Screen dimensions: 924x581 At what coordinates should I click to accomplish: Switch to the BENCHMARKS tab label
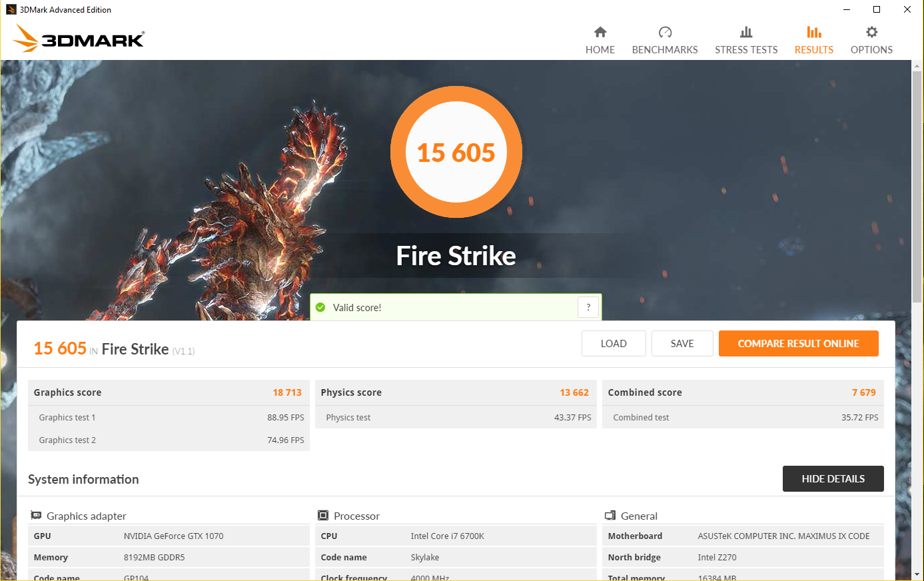coord(665,50)
